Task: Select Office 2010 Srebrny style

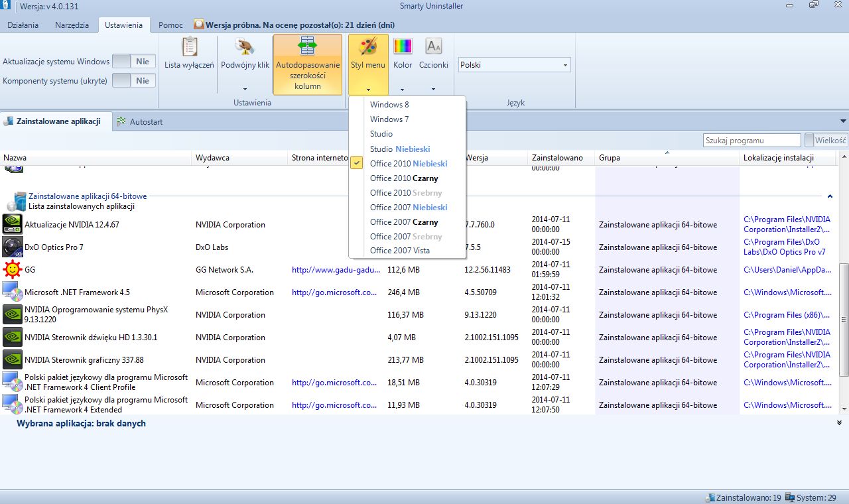Action: (407, 192)
